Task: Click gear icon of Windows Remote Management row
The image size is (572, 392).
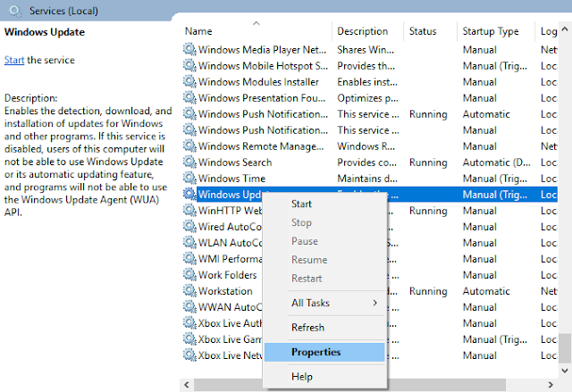Action: [189, 146]
